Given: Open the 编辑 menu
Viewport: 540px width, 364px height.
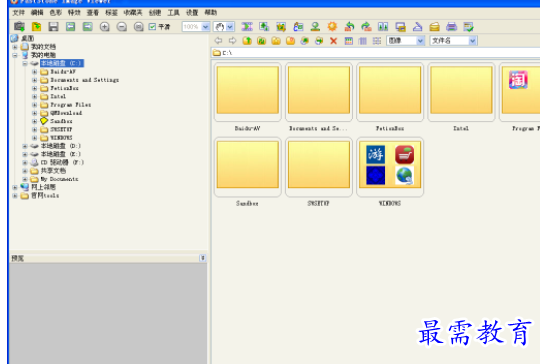Looking at the screenshot, I should click(37, 13).
